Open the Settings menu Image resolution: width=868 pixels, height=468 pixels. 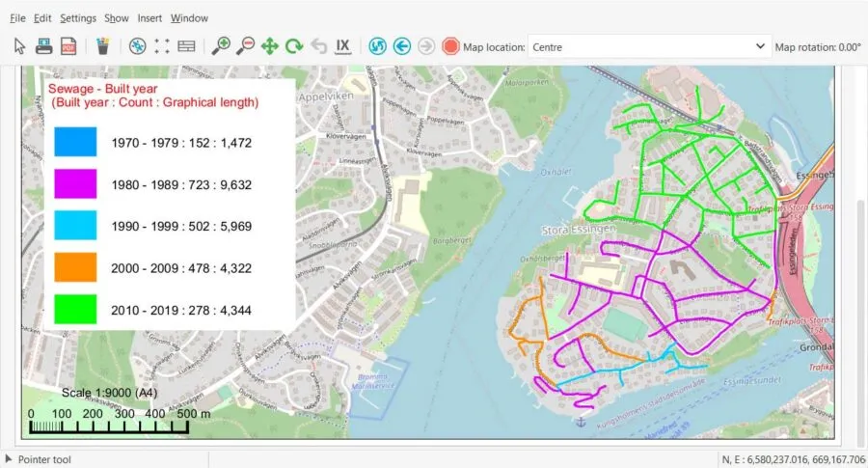(78, 18)
